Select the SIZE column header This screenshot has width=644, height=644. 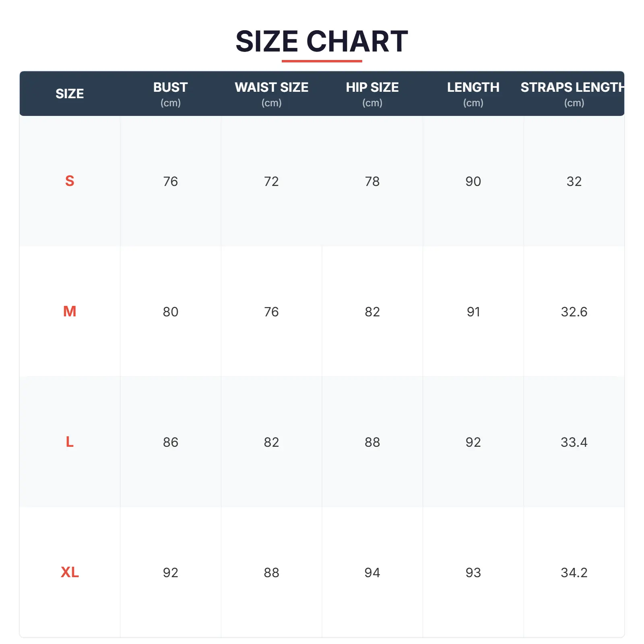(x=70, y=94)
